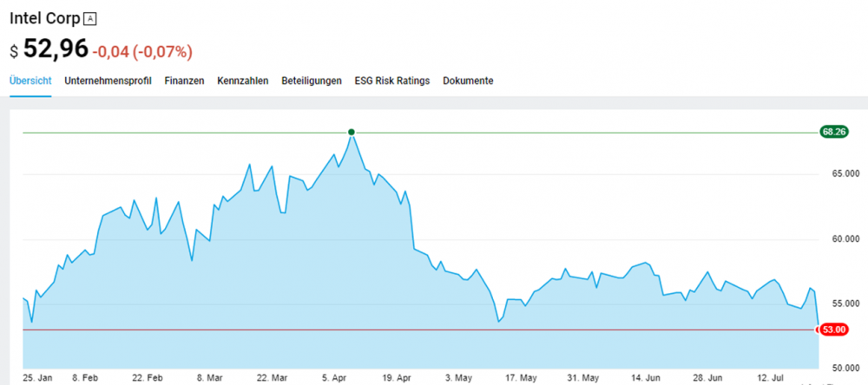Image resolution: width=868 pixels, height=385 pixels.
Task: Open the Übersicht tab
Action: coord(30,81)
